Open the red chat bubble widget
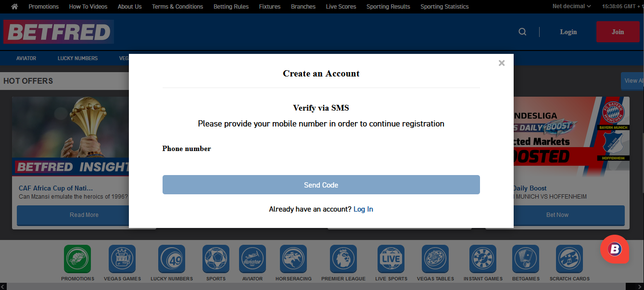 coord(615,249)
